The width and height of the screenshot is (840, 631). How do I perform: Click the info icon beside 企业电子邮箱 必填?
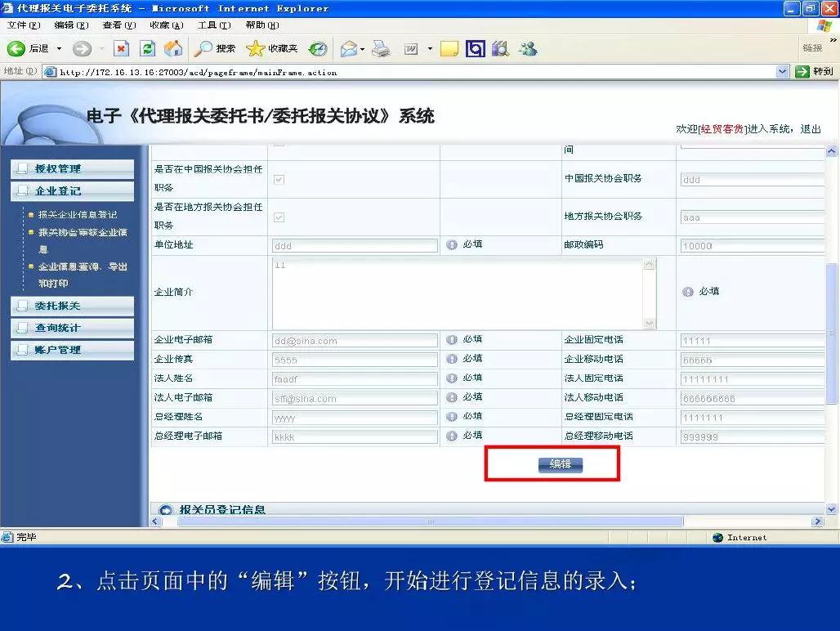(452, 339)
